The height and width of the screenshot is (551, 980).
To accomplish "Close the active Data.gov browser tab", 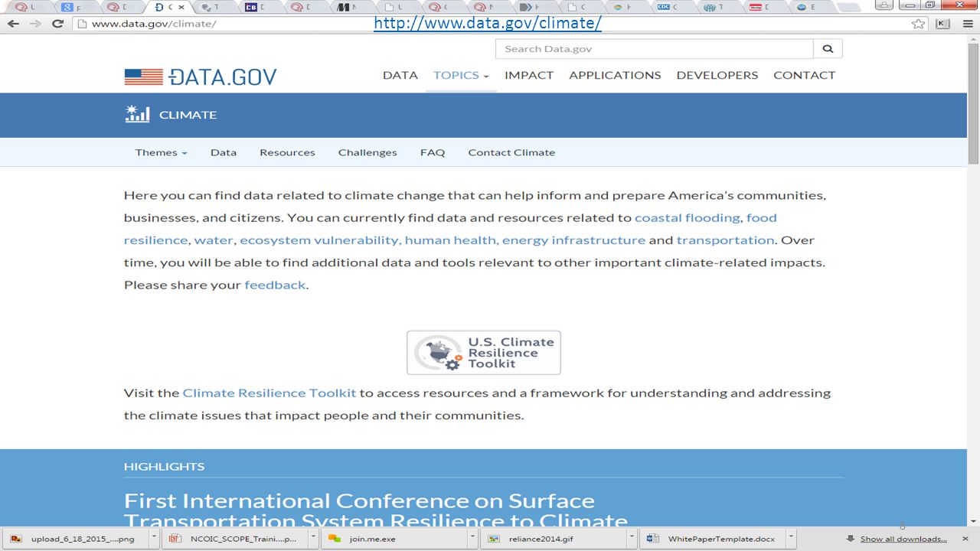I will 181,7.
